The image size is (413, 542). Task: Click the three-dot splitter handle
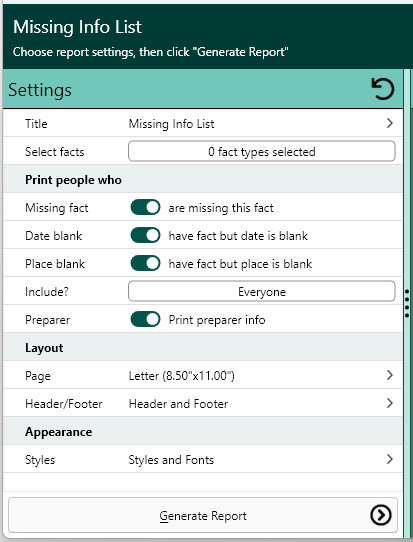407,303
